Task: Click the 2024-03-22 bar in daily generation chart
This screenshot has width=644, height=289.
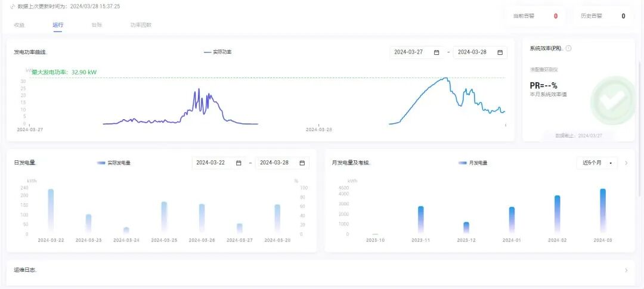Action: tap(51, 211)
